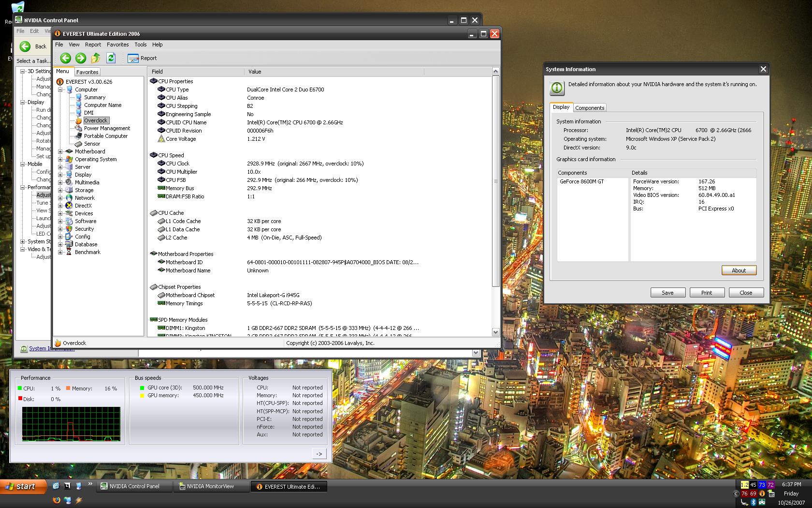Expand the Motherboard tree node
Image resolution: width=812 pixels, height=508 pixels.
point(60,151)
